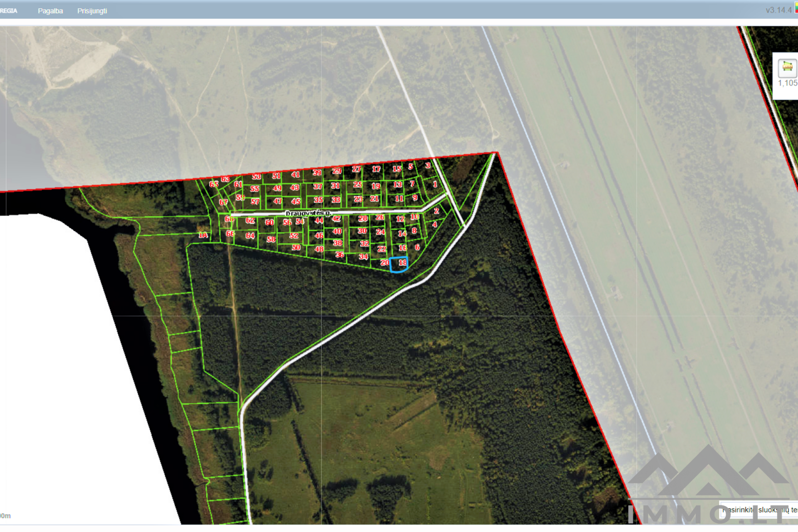Click parcel label 20
798x532 pixels.
click(385, 263)
